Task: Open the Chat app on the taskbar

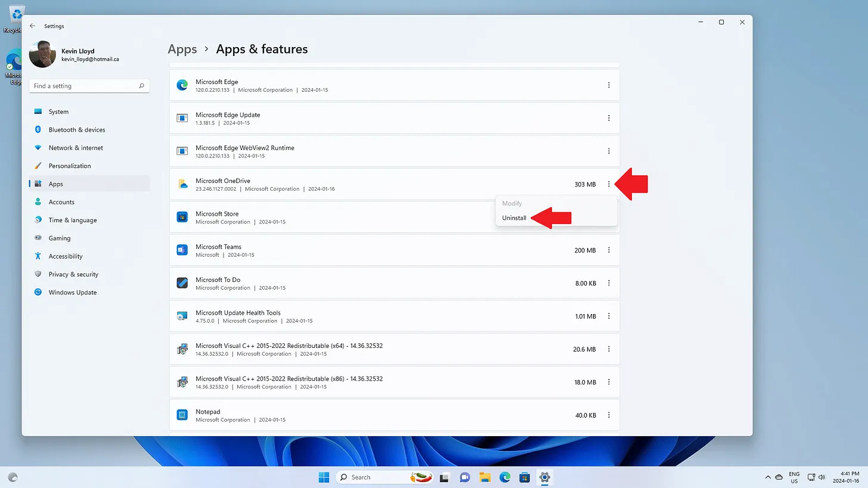Action: tap(464, 477)
